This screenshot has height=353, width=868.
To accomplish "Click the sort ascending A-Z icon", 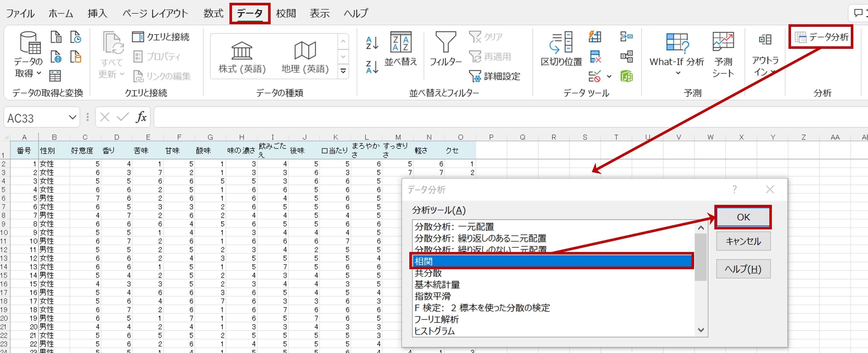I will (372, 43).
